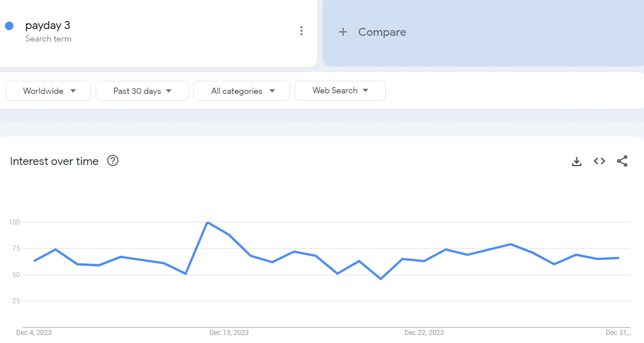This screenshot has width=644, height=343.
Task: Click the Interest over time heading
Action: click(x=54, y=162)
